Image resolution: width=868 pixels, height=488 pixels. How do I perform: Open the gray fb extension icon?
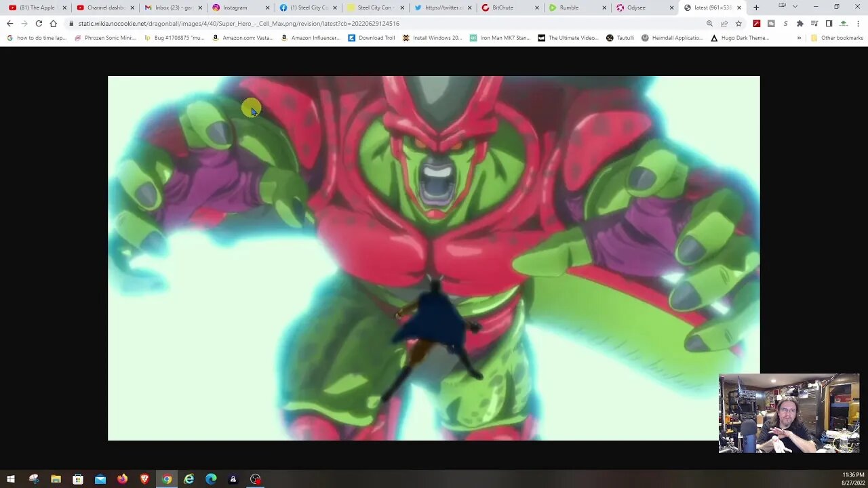click(771, 23)
